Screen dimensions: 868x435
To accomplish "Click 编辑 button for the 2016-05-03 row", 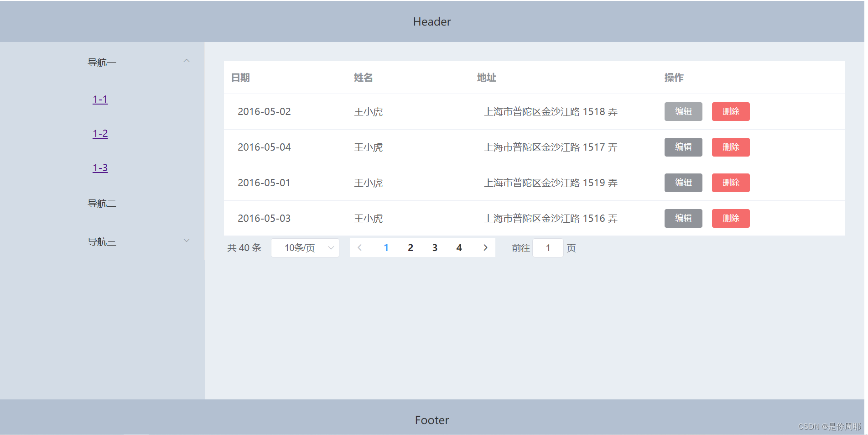I will click(683, 218).
